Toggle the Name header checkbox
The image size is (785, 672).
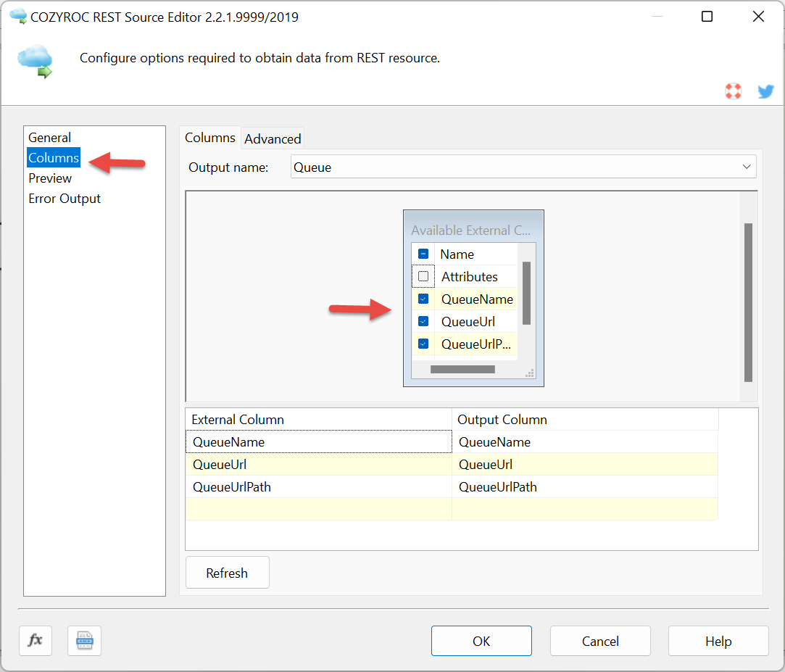click(x=423, y=254)
